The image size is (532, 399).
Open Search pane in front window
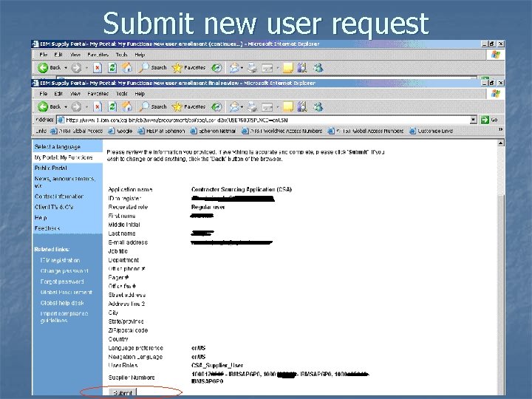coord(153,107)
